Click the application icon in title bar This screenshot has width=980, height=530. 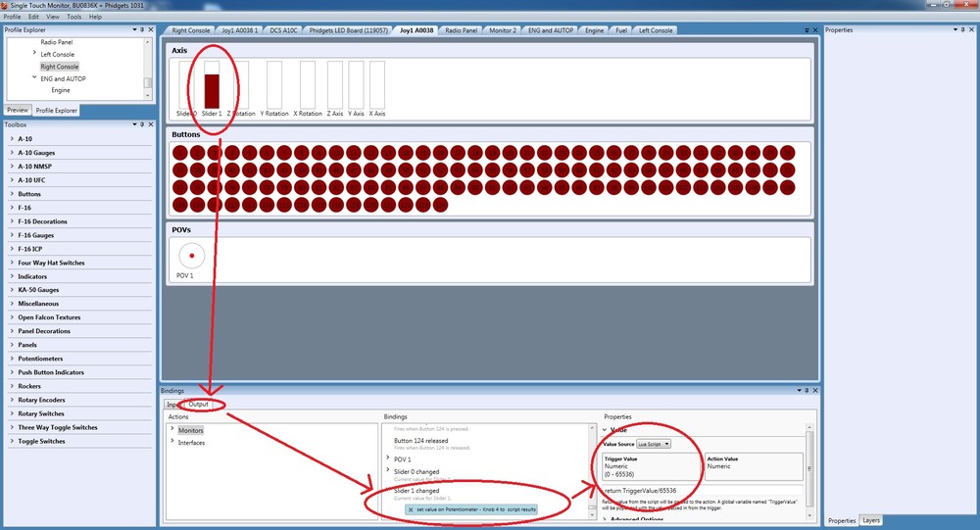(x=5, y=5)
